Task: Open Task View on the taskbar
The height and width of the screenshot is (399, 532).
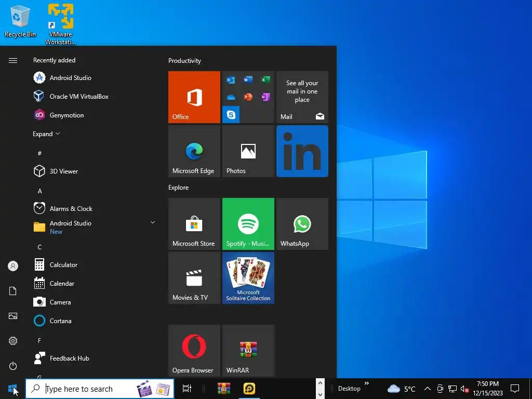Action: 187,389
